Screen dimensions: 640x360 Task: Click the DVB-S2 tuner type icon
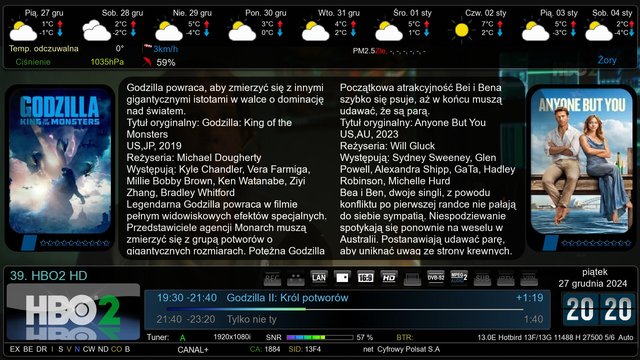[x=436, y=278]
